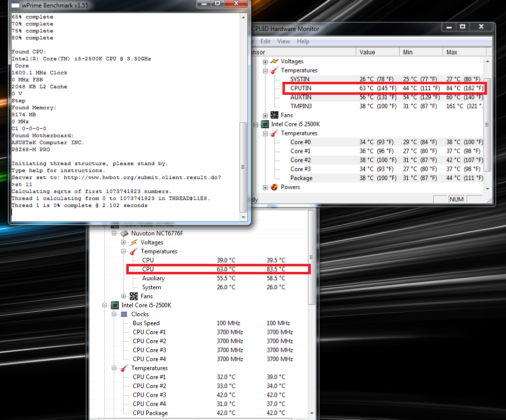Open the Edit menu in CPUID Hardware Monitor
The image size is (506, 420).
click(265, 41)
